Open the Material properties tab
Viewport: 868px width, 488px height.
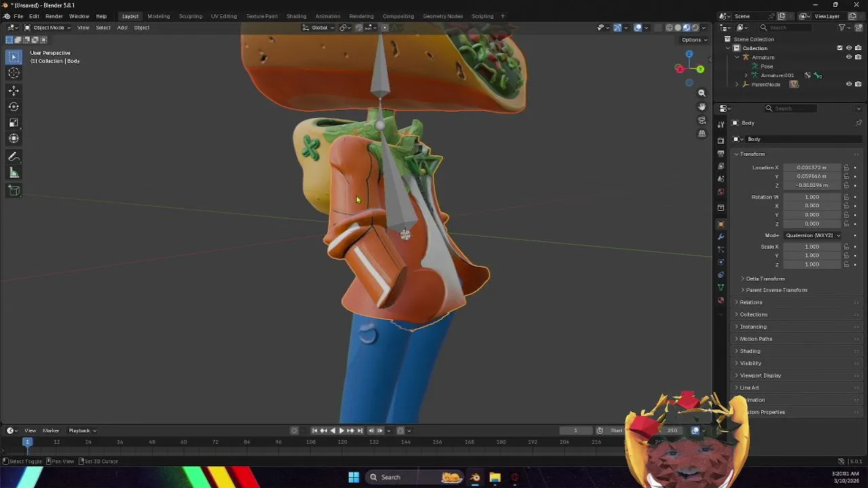tap(721, 300)
